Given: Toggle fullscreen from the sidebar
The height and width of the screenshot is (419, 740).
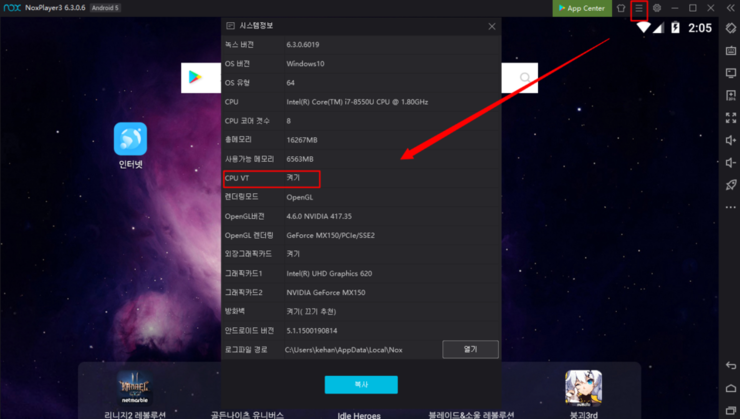Looking at the screenshot, I should (x=731, y=117).
